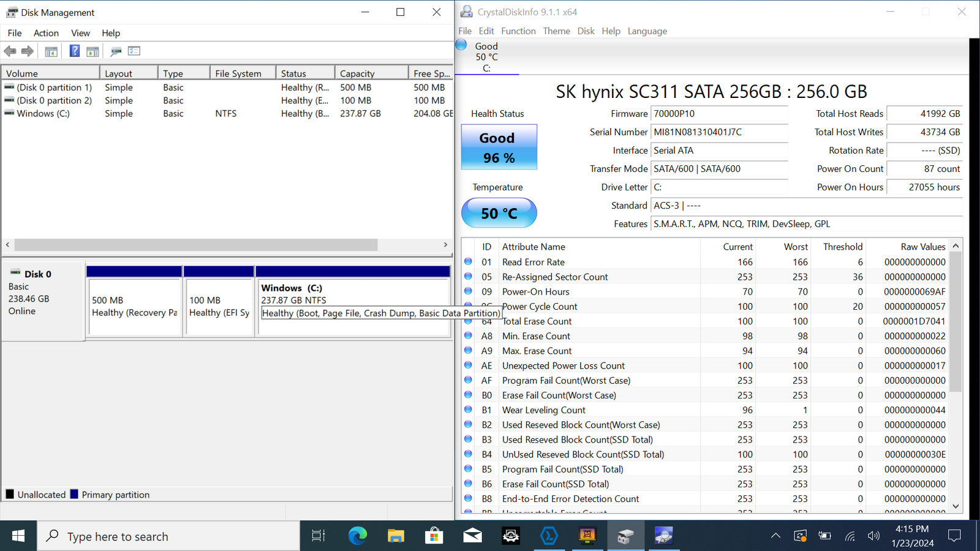Click the blue status dot on Read Error Rate row

coord(469,261)
